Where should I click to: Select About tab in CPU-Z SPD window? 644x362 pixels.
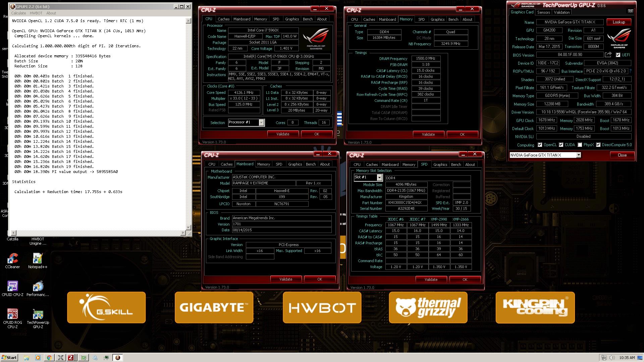(x=470, y=165)
